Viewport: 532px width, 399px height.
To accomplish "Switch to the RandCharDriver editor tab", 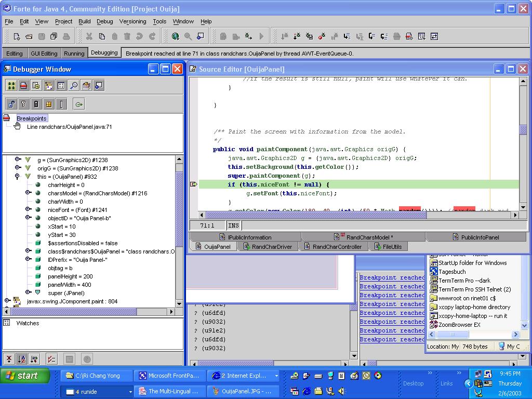I will pyautogui.click(x=268, y=247).
